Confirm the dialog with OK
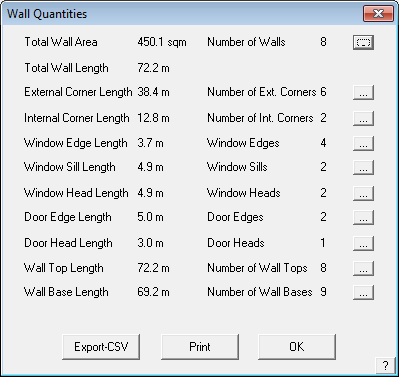The image size is (399, 377). click(297, 347)
